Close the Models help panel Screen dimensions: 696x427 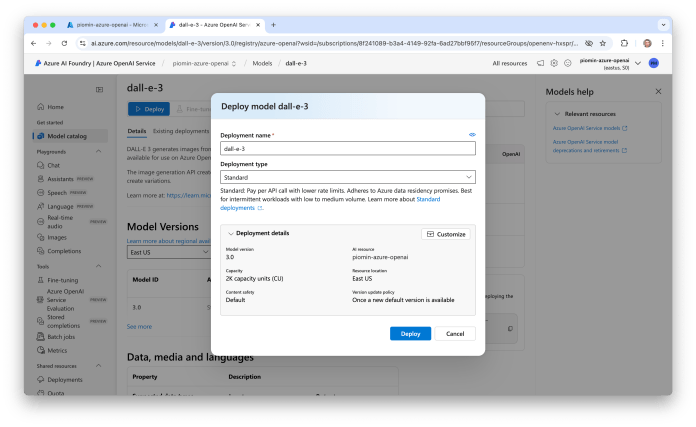coord(658,91)
